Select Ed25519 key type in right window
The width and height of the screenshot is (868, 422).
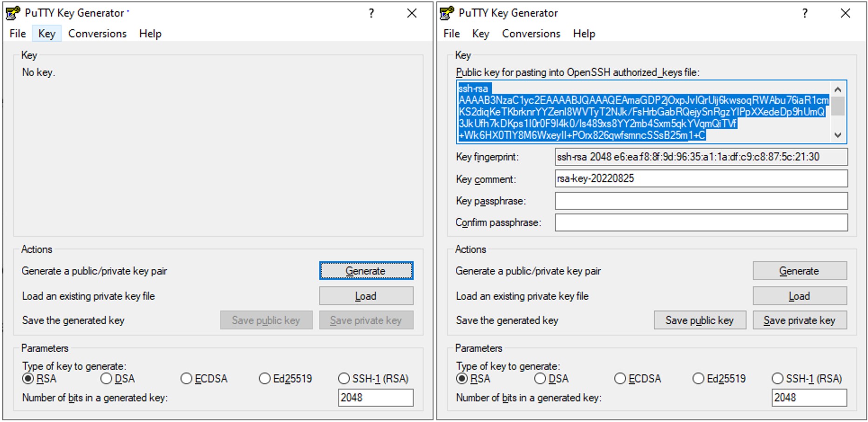click(x=698, y=379)
